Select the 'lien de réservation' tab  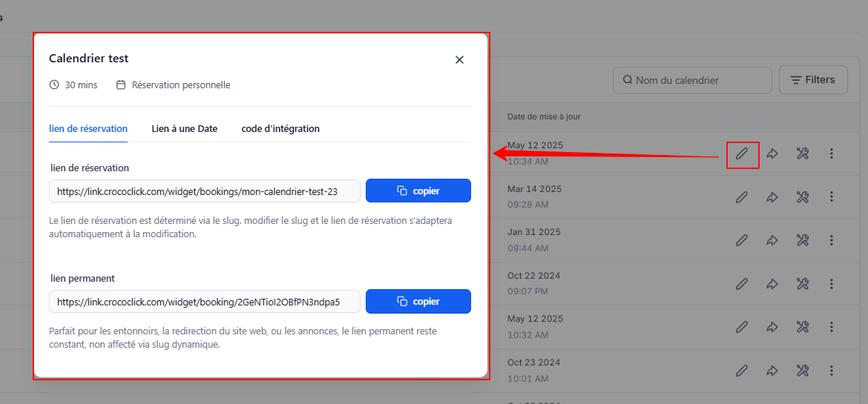[x=88, y=129]
